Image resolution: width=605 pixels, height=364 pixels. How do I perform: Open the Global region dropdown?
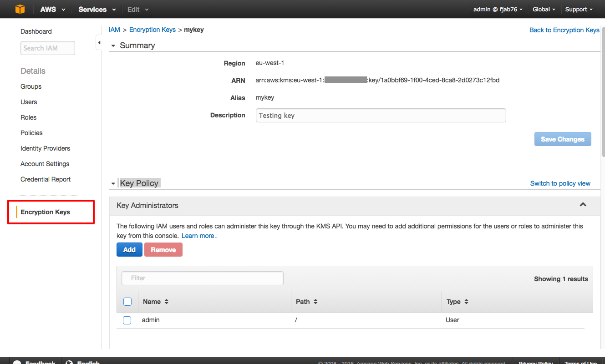(544, 9)
